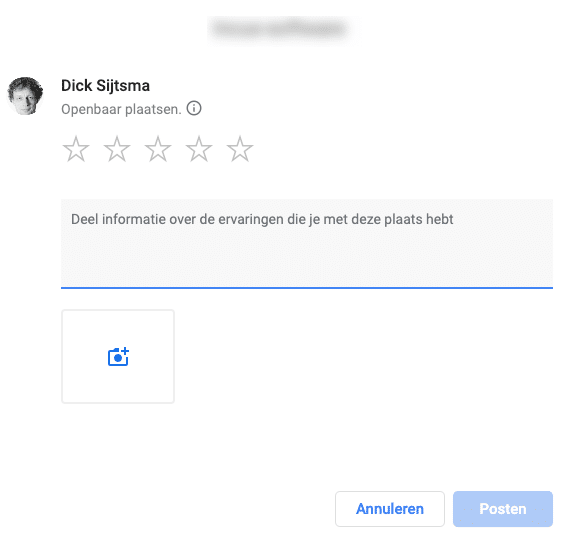561x534 pixels.
Task: Select the second rating star
Action: [x=117, y=149]
